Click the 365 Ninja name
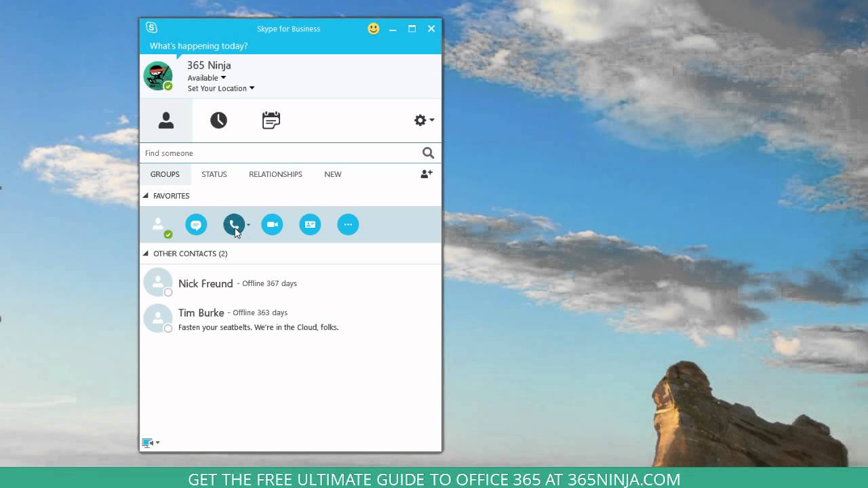This screenshot has height=488, width=868. coord(209,65)
